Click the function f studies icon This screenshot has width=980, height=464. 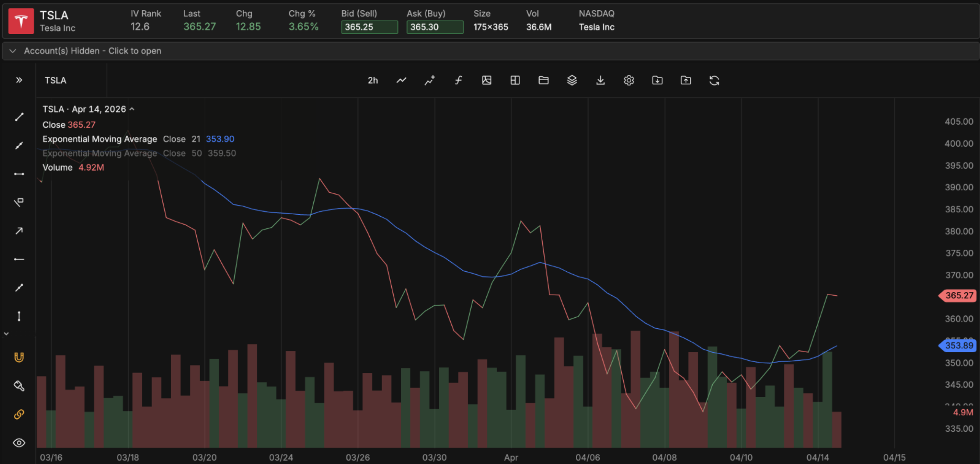(x=458, y=81)
